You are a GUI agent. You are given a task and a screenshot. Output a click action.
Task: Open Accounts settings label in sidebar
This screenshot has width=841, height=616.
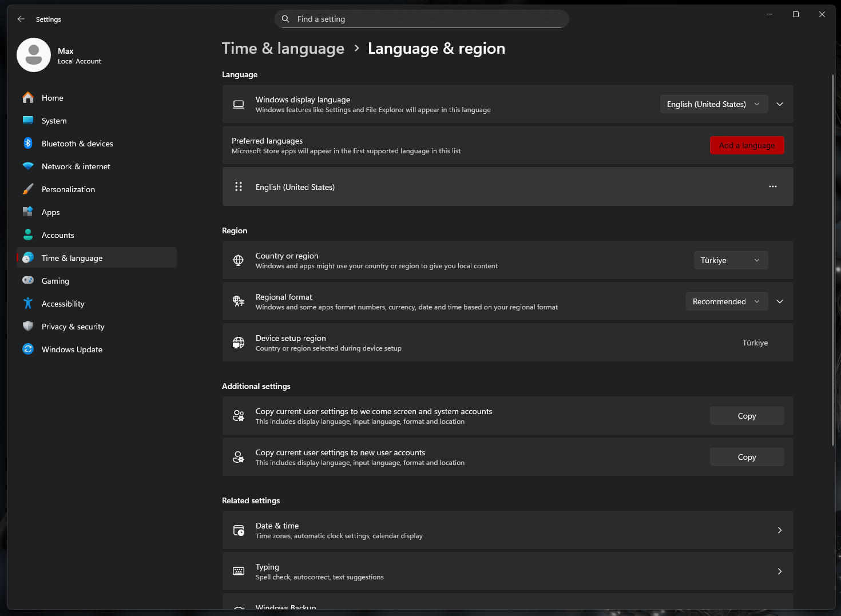tap(58, 235)
